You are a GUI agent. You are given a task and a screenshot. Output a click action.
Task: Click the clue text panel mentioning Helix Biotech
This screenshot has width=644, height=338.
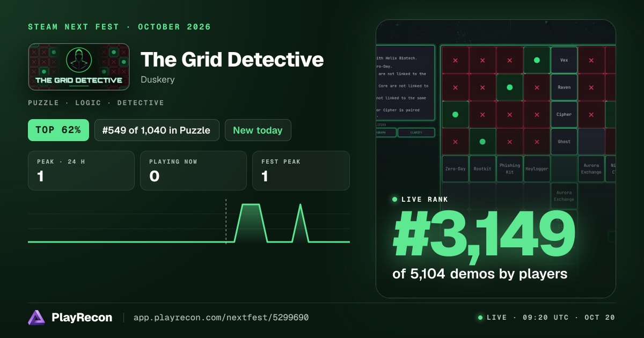coord(405,83)
